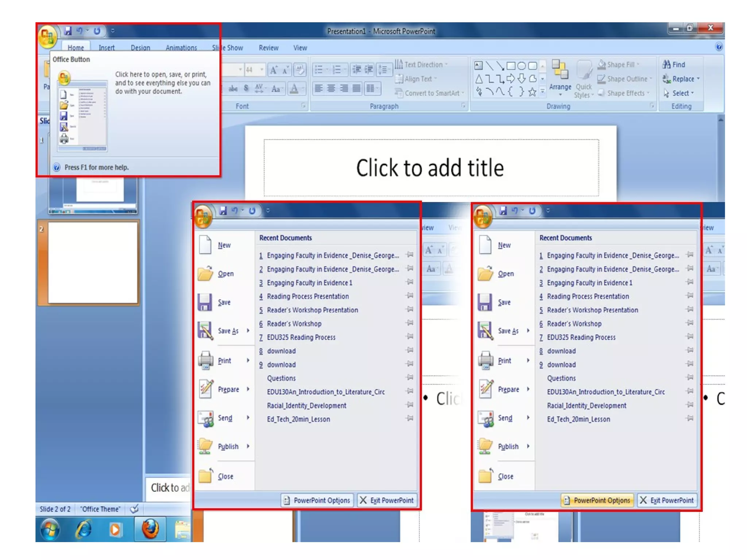747x560 pixels.
Task: Click the Internet Explorer taskbar icon
Action: (84, 529)
